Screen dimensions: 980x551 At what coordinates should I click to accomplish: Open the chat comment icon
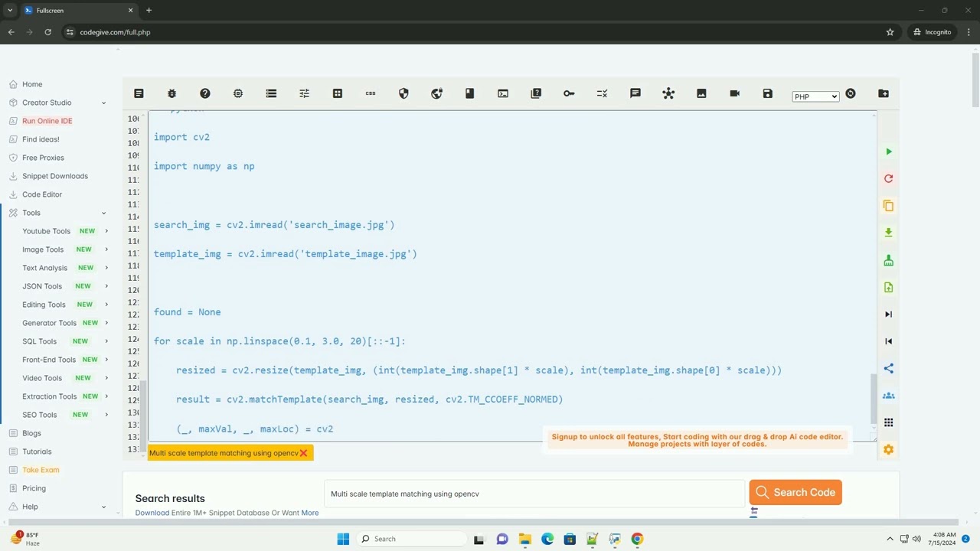pos(635,93)
